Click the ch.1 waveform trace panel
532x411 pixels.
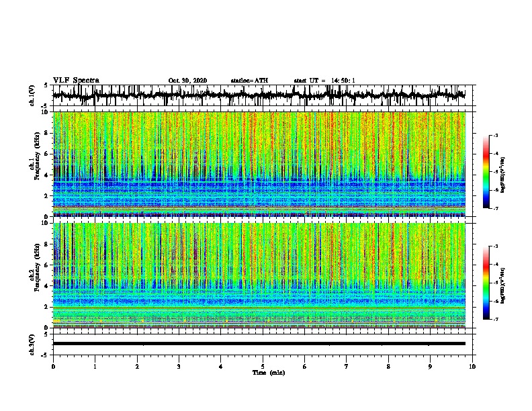pos(263,95)
